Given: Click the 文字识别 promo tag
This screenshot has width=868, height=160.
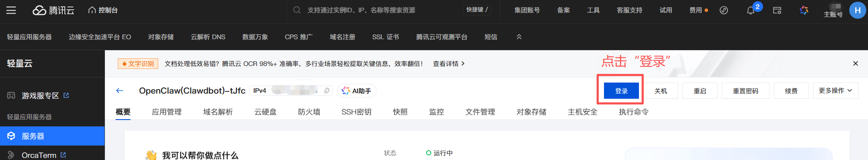Looking at the screenshot, I should 138,64.
